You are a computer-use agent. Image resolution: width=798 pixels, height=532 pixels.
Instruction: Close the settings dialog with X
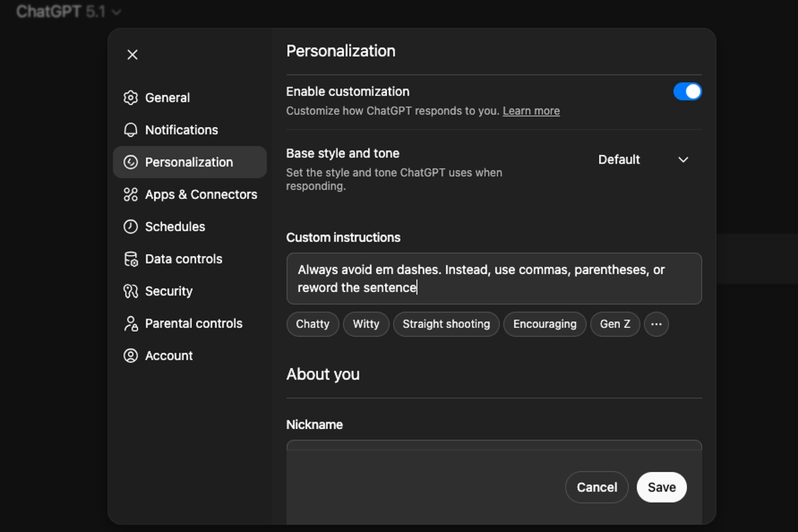pos(132,55)
